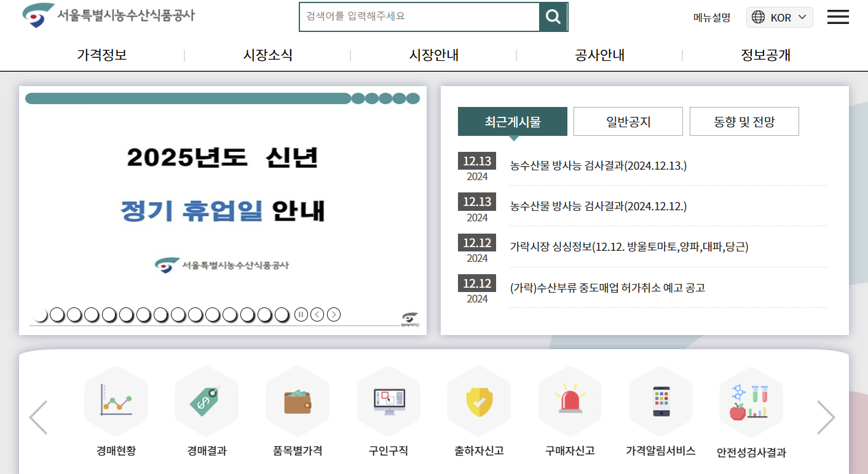Switch to the 최근게시물 tab

(513, 122)
